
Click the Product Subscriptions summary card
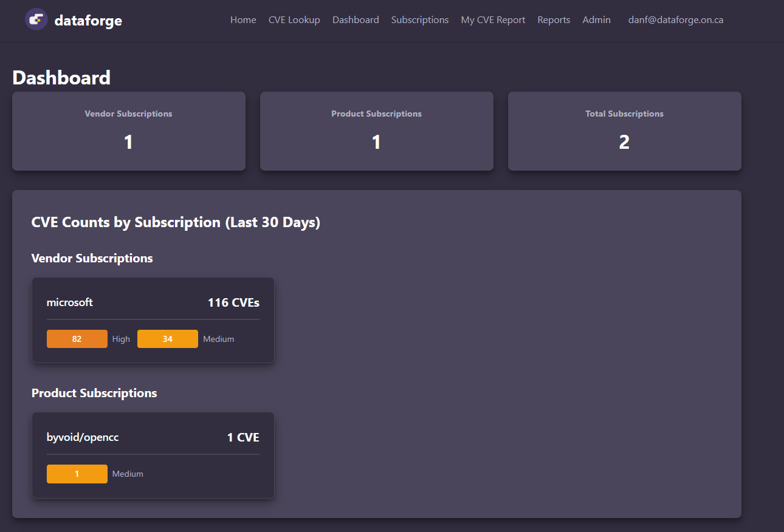376,131
